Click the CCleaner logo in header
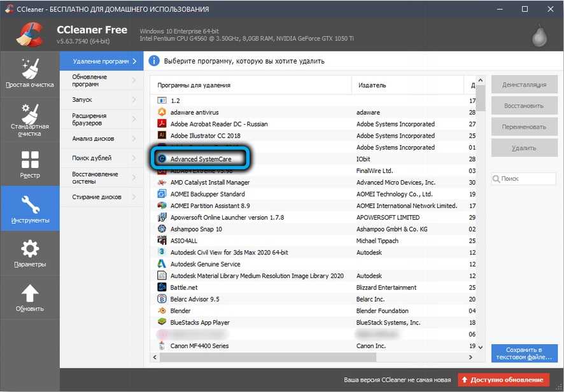This screenshot has height=392, width=564. [29, 34]
